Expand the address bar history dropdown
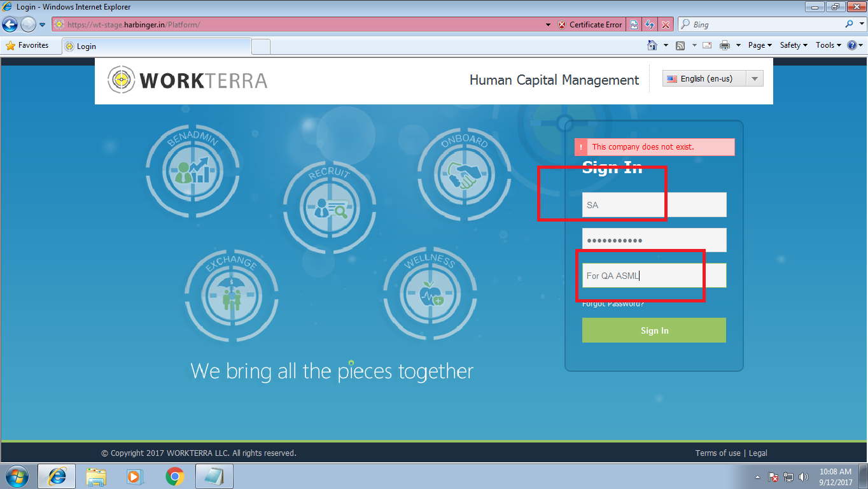The image size is (868, 489). click(x=548, y=24)
